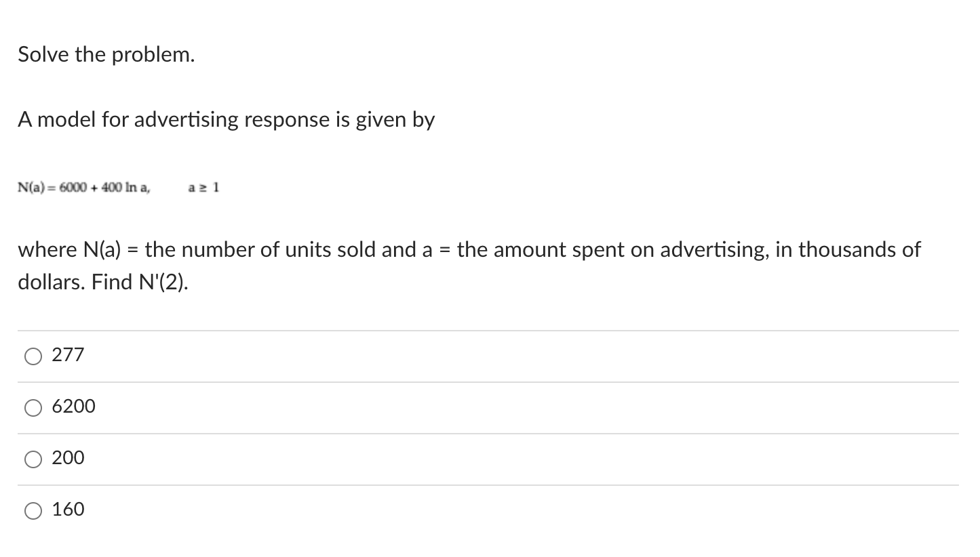The height and width of the screenshot is (557, 980).
Task: Click the constraint text a ≥ 1
Action: pos(203,188)
